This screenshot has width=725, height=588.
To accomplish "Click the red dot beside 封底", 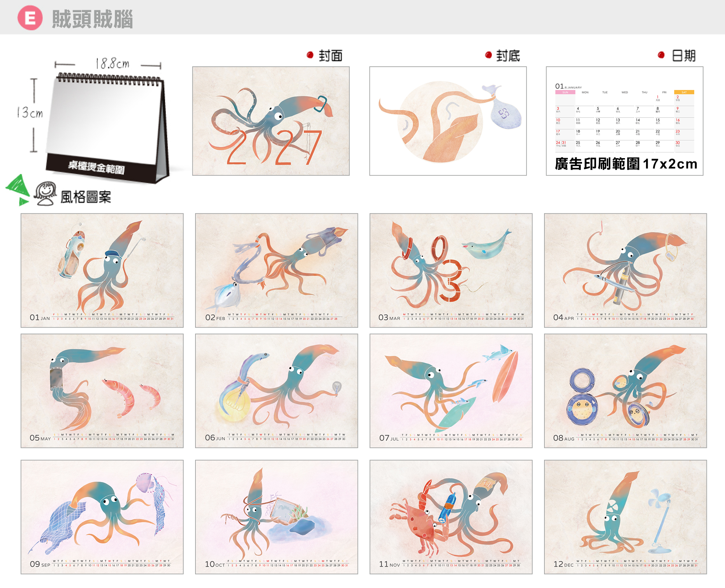I will point(488,55).
